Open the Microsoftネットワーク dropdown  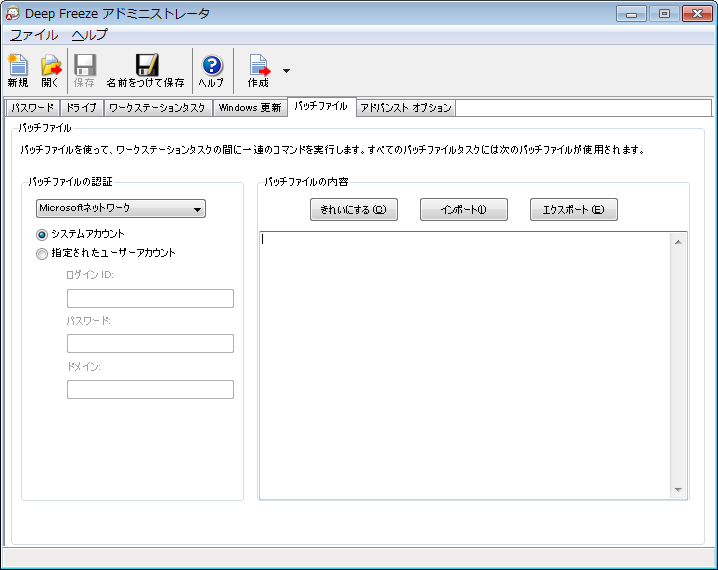pyautogui.click(x=121, y=208)
